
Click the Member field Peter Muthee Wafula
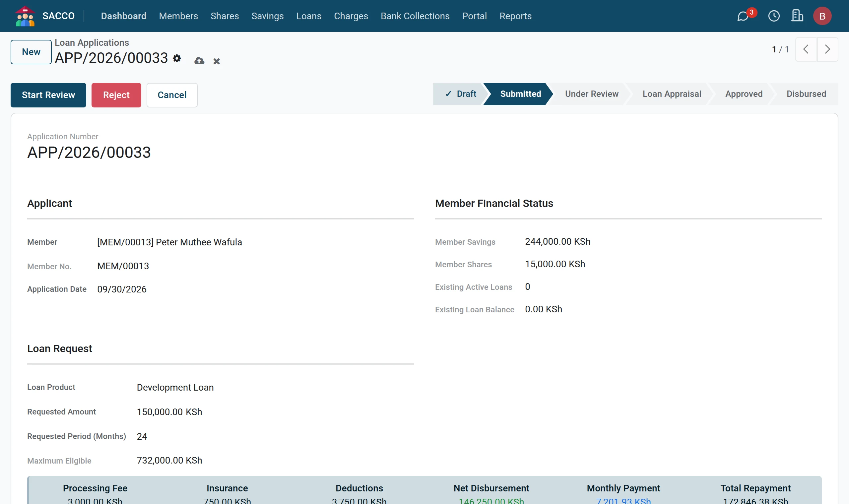tap(170, 242)
